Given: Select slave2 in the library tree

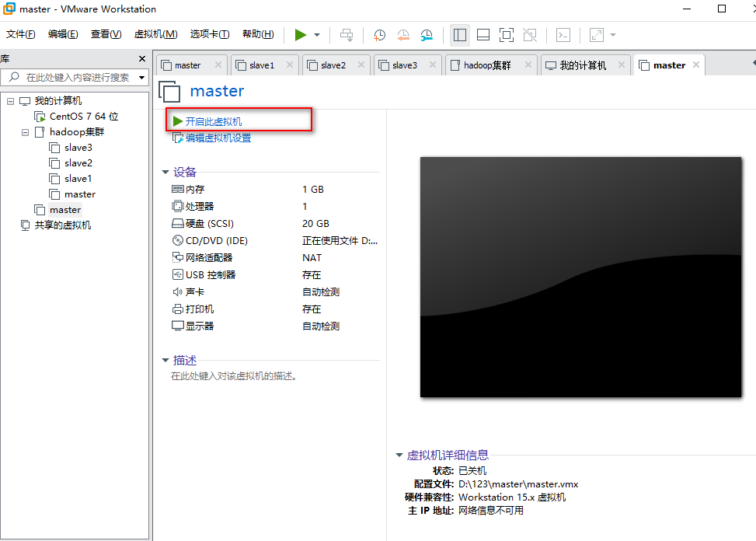Looking at the screenshot, I should [x=71, y=163].
